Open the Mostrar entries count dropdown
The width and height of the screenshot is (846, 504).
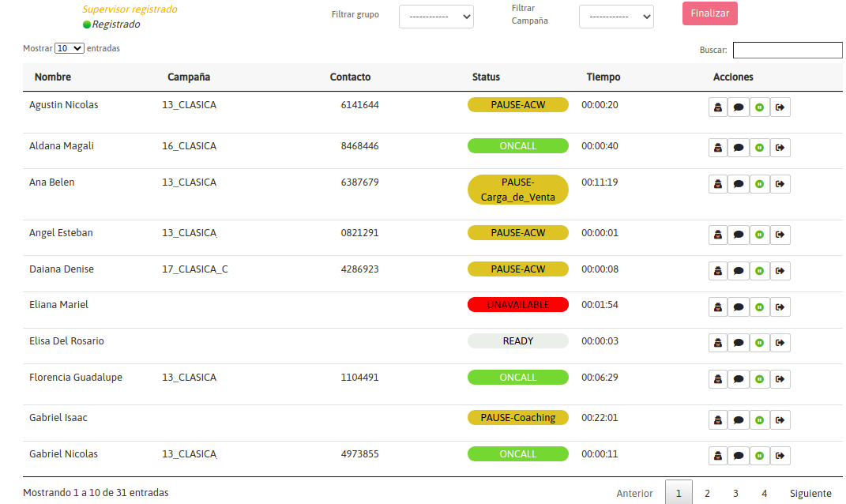click(x=69, y=48)
